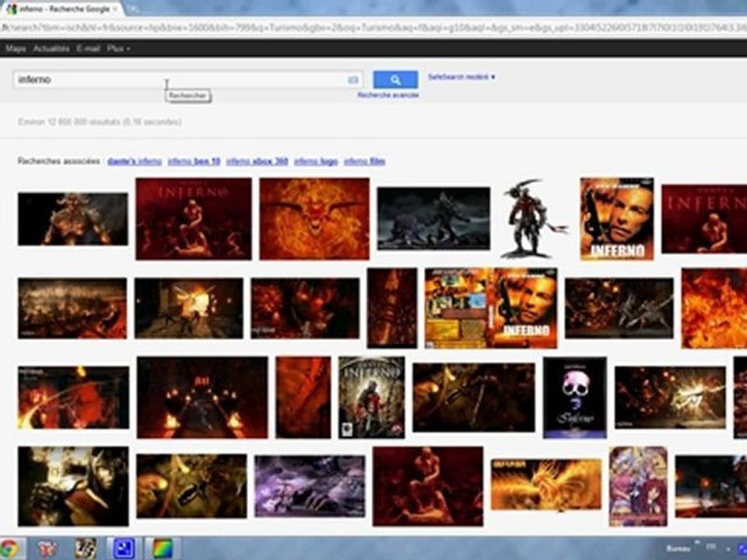
Task: Open E-mail in the Google bar
Action: point(88,48)
